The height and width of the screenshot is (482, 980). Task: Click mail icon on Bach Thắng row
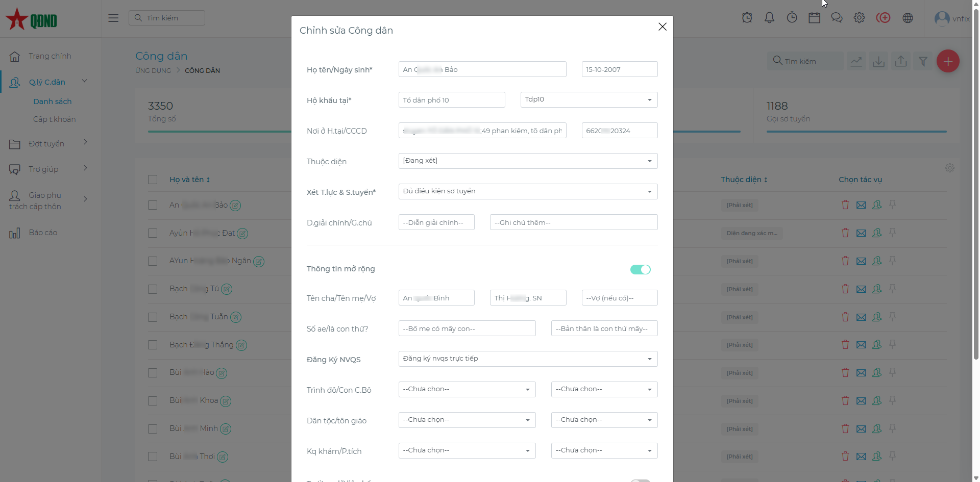coord(861,345)
